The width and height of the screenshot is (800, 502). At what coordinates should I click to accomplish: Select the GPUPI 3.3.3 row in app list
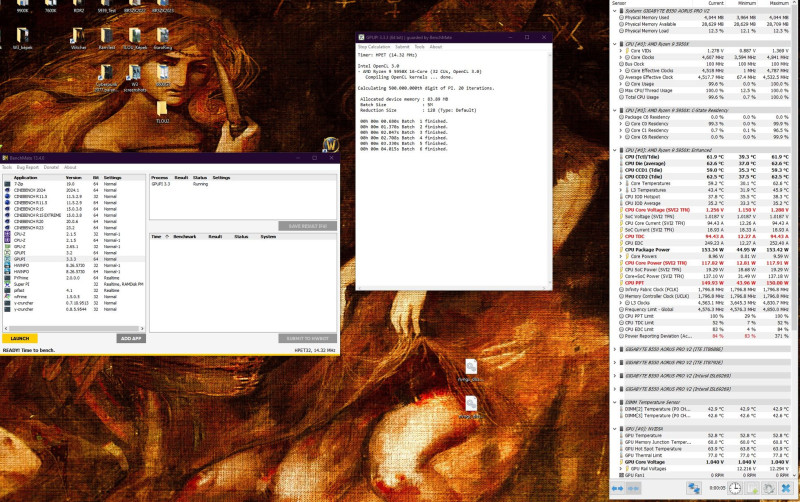click(74, 259)
